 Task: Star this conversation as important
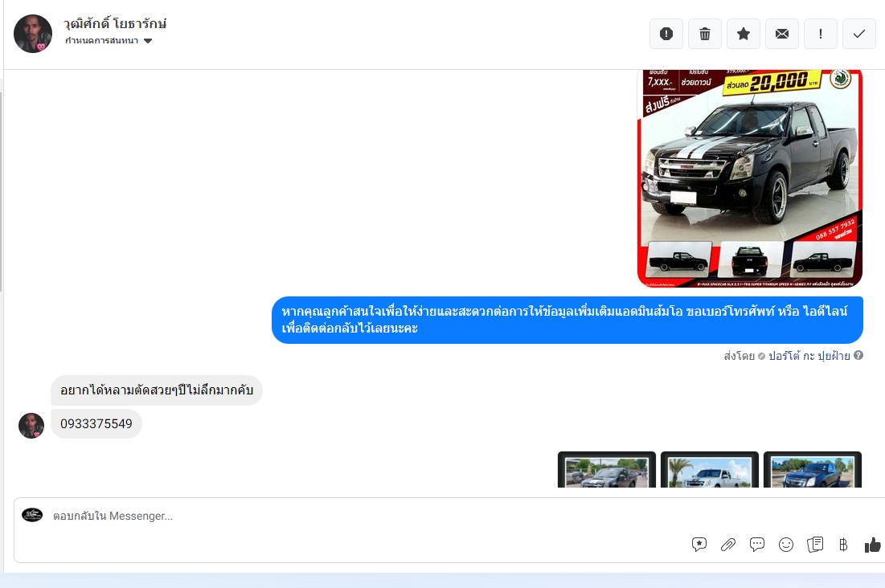tap(744, 34)
